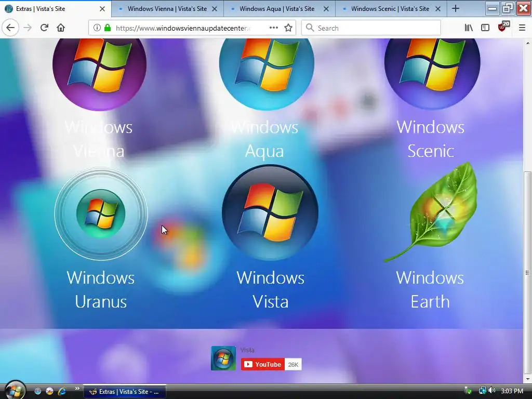Activate the Extras | Vista's Site taskbar button

124,392
